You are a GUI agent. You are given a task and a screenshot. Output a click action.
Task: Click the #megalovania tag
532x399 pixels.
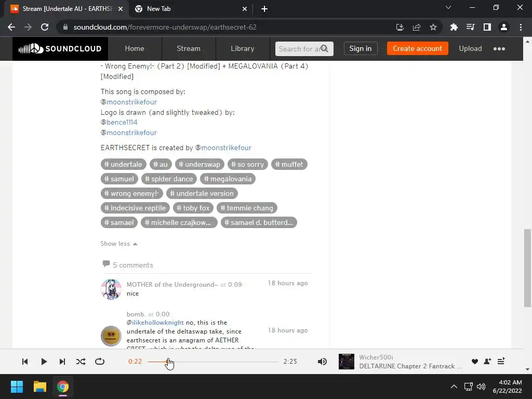pos(228,179)
